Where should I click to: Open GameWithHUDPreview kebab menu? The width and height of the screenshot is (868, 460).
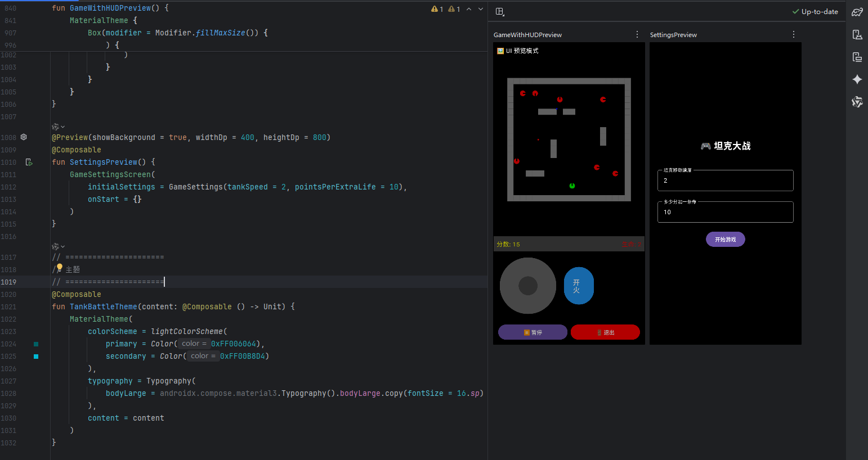637,34
